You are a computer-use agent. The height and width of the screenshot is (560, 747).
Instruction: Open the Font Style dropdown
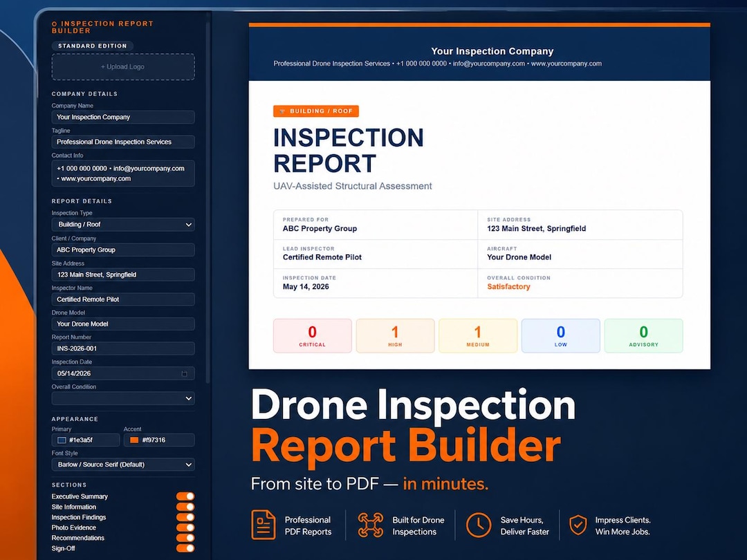123,465
